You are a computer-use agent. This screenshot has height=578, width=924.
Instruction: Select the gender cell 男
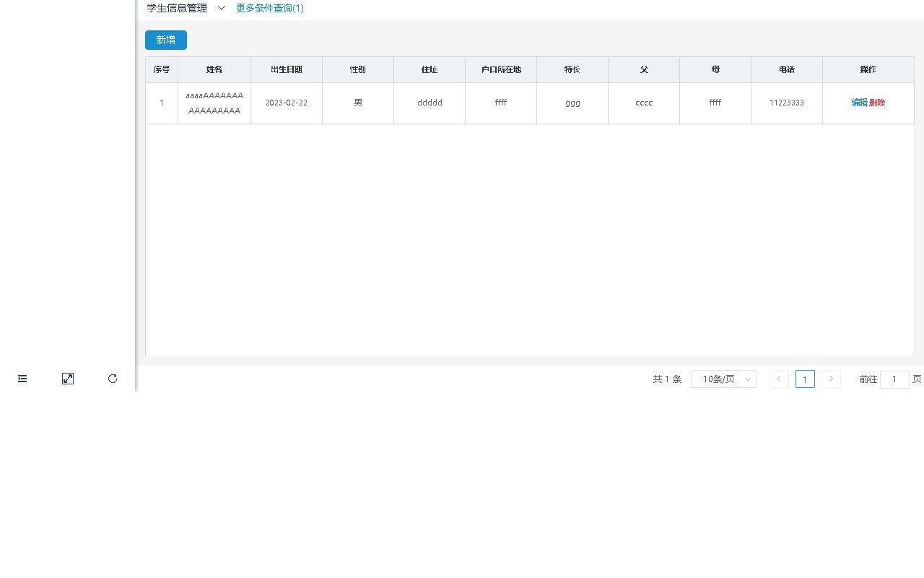point(358,103)
